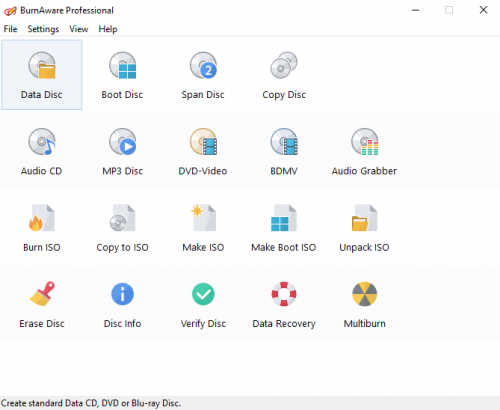Click the BurnAware app logo in title bar
Screen dimensions: 500x410
pyautogui.click(x=10, y=11)
